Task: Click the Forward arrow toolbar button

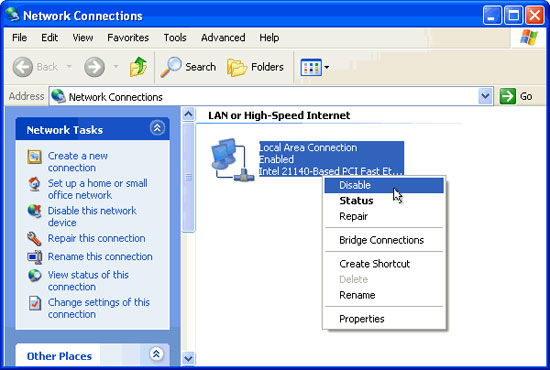Action: (94, 67)
